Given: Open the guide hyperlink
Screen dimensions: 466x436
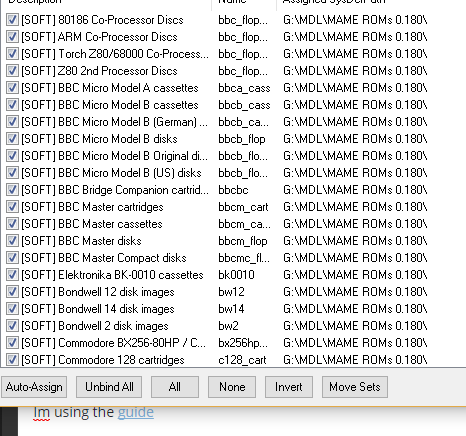Looking at the screenshot, I should pyautogui.click(x=136, y=413).
